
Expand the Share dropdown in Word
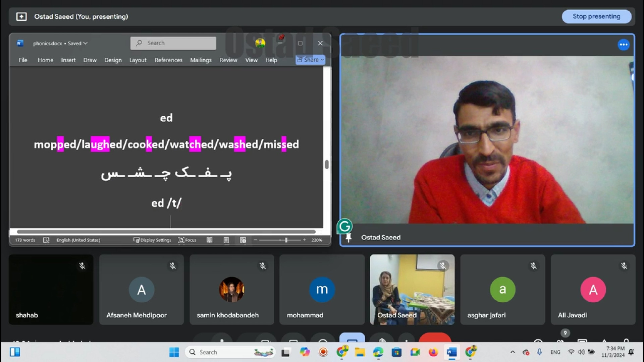click(x=322, y=60)
